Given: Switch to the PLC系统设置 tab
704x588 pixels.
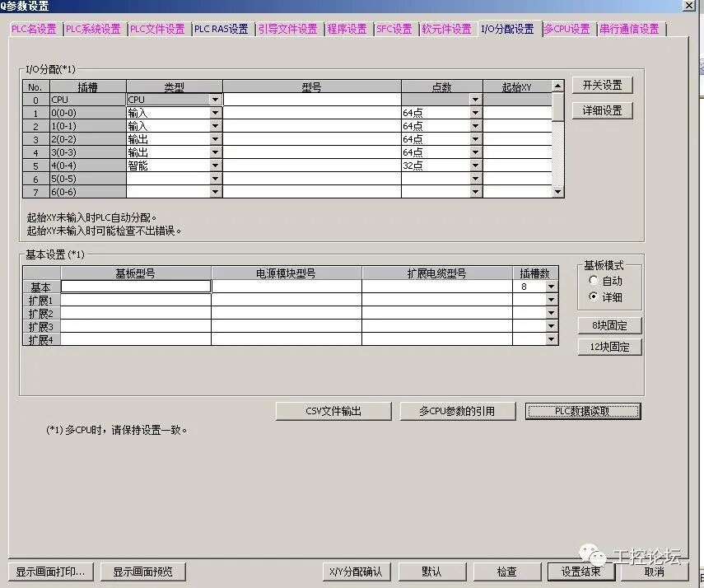Looking at the screenshot, I should point(93,29).
